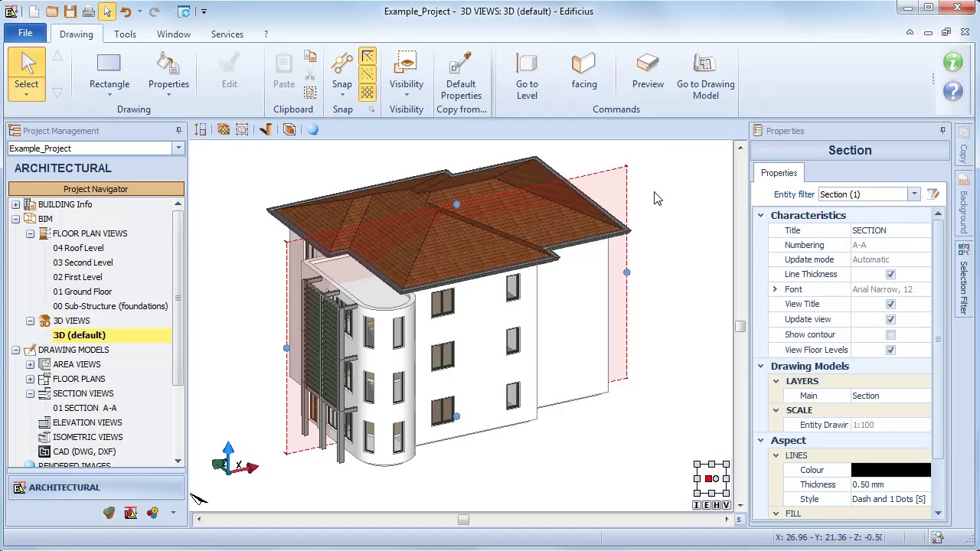Switch to the Window ribbon tab
Viewport: 980px width, 551px height.
tap(174, 34)
